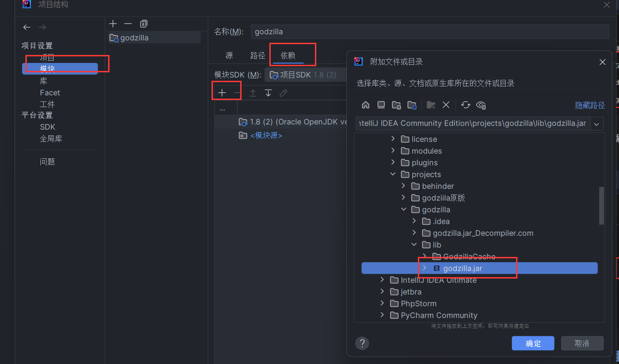Select 1.8 (2) Oracle OpenJDK dependency row
The width and height of the screenshot is (619, 364).
pyautogui.click(x=281, y=122)
